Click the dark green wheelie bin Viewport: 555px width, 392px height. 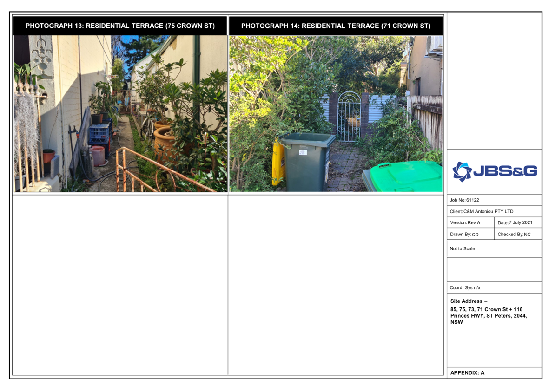(307, 162)
